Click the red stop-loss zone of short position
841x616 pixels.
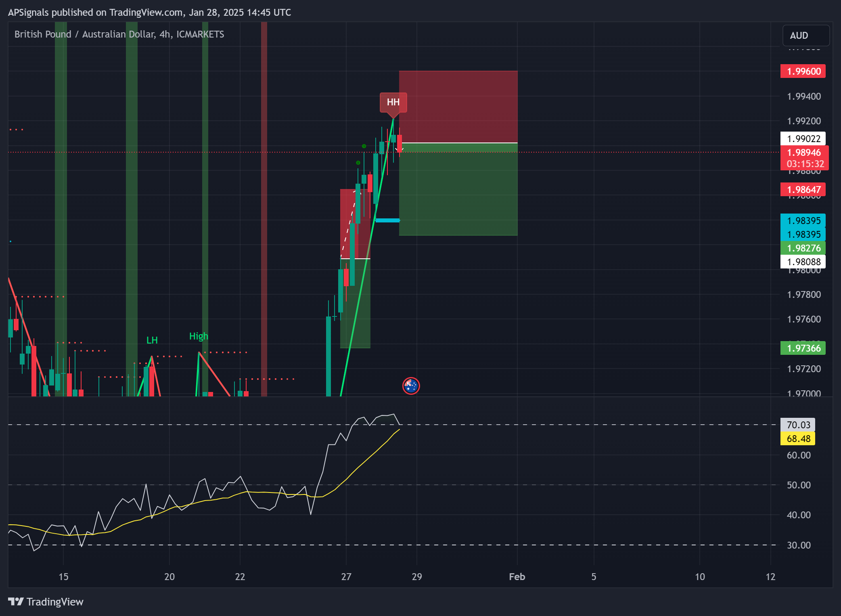pyautogui.click(x=458, y=107)
